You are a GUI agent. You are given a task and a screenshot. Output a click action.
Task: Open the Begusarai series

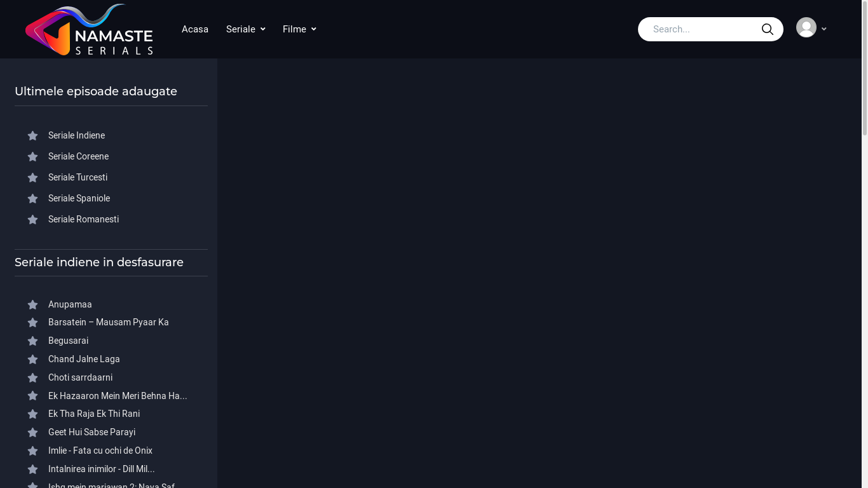click(68, 341)
